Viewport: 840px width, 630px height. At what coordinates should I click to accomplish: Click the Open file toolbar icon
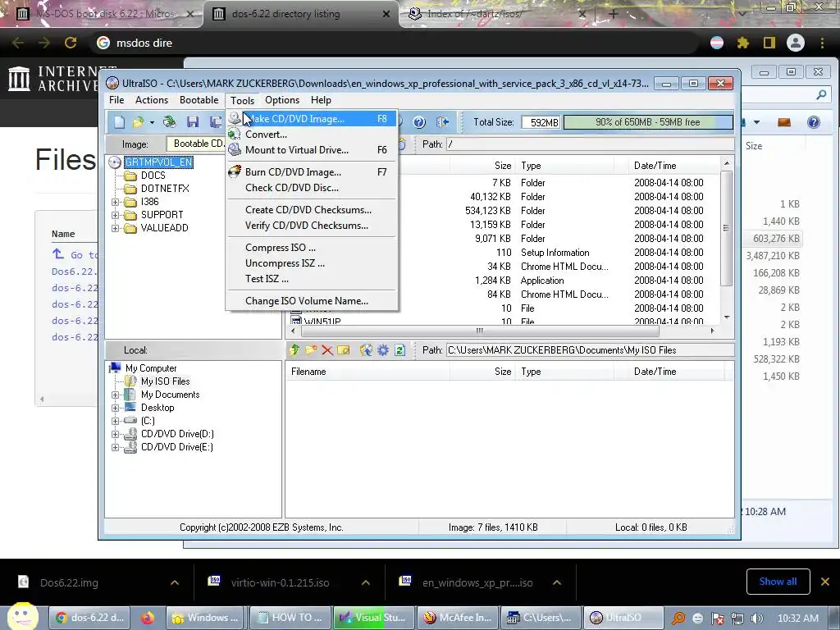point(138,122)
